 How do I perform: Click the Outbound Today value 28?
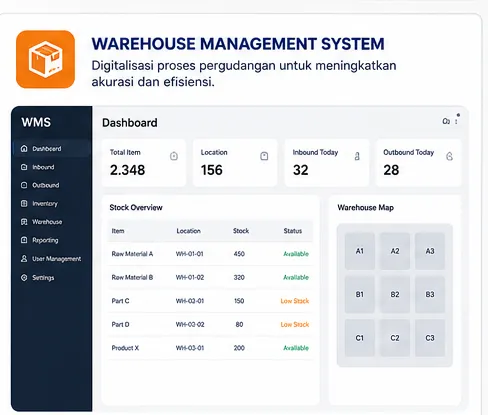[x=391, y=170]
